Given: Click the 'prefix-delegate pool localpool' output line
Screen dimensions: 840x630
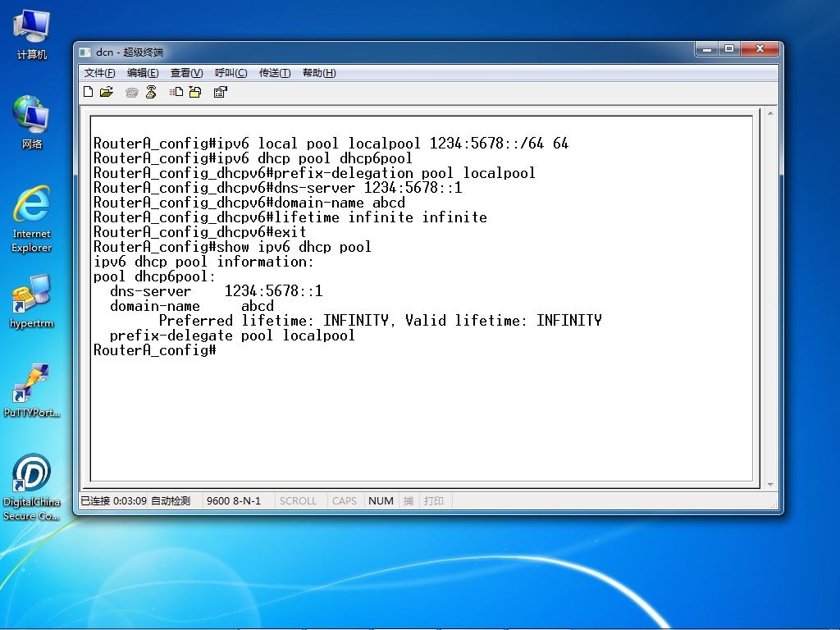Looking at the screenshot, I should point(232,336).
